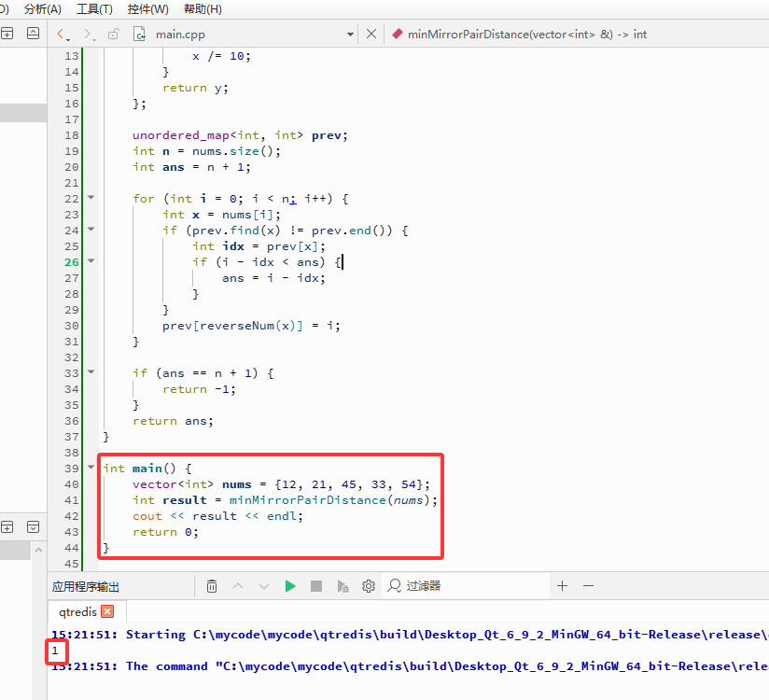Collapse the main function at line 39

91,467
